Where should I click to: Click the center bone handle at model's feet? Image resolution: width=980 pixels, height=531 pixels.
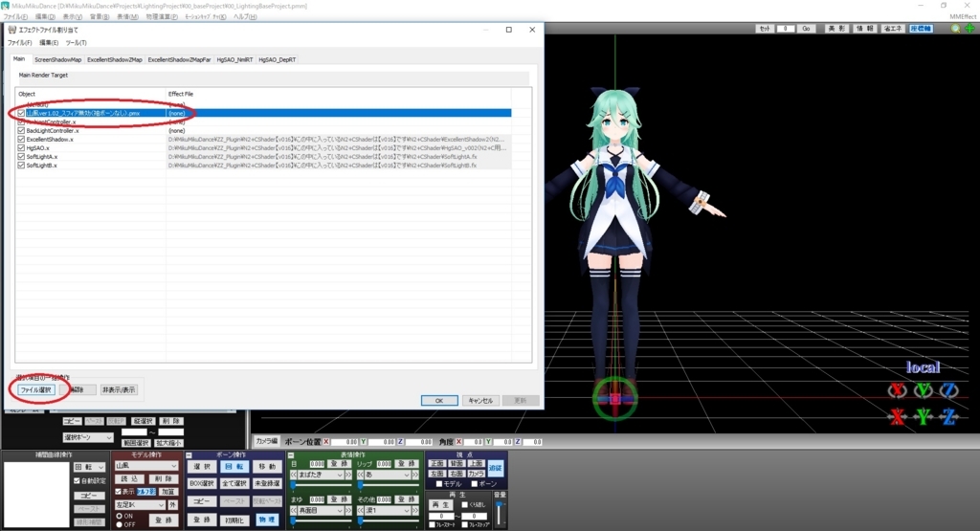[615, 398]
